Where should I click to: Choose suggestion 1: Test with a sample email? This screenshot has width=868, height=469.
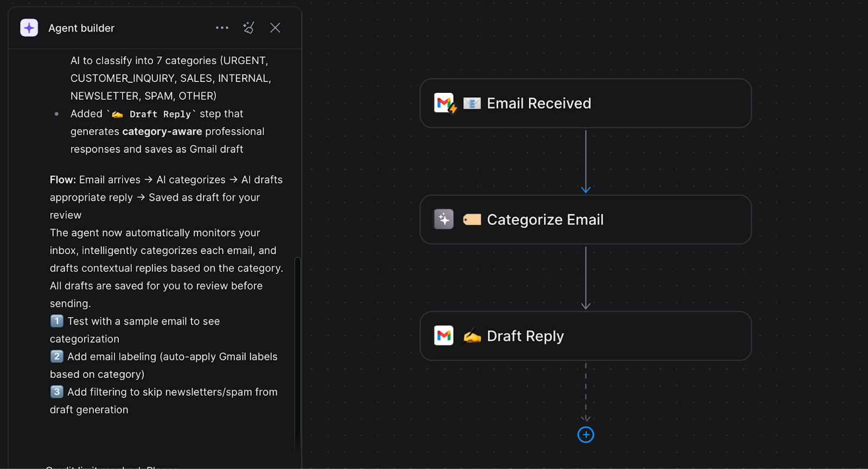click(143, 321)
